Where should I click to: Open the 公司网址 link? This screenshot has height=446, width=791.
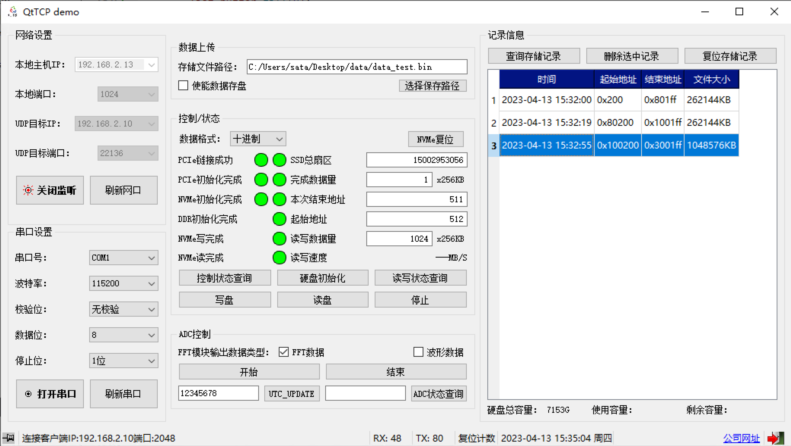tap(741, 438)
